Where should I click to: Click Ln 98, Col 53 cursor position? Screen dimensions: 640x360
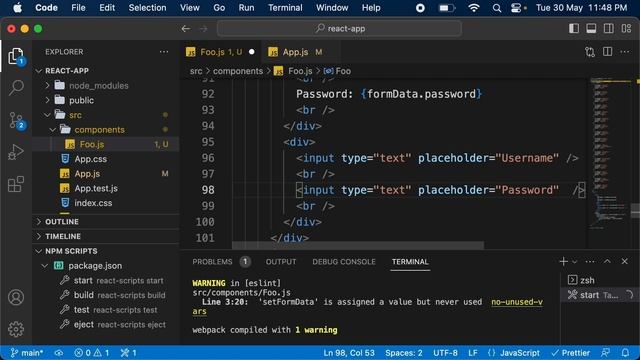click(x=349, y=353)
